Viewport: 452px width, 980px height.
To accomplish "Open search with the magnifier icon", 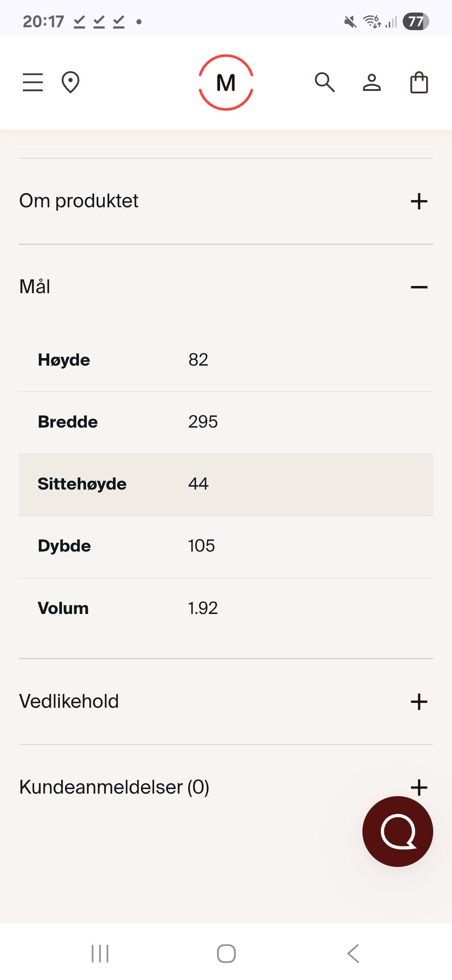I will [x=324, y=82].
